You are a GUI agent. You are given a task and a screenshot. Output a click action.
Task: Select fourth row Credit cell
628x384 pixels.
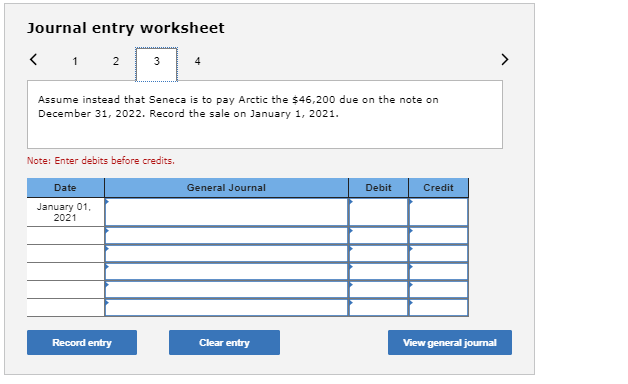coord(438,271)
